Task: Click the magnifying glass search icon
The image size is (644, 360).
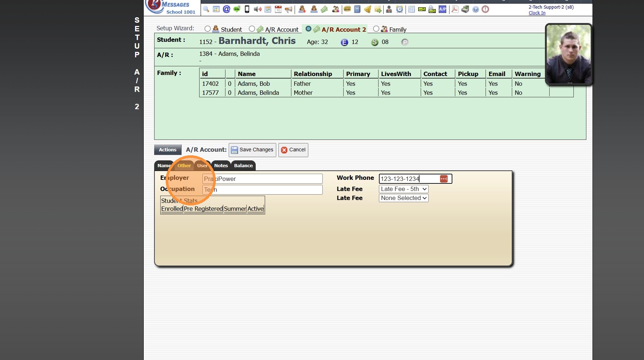Action: [x=206, y=9]
